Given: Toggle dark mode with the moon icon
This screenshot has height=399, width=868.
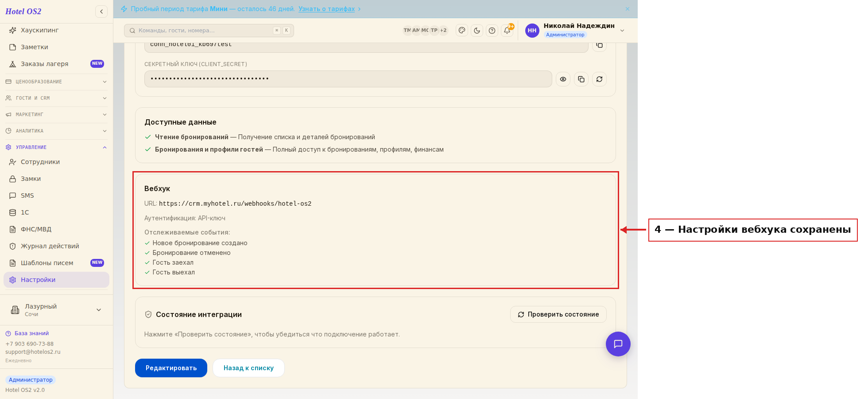Looking at the screenshot, I should pos(477,31).
